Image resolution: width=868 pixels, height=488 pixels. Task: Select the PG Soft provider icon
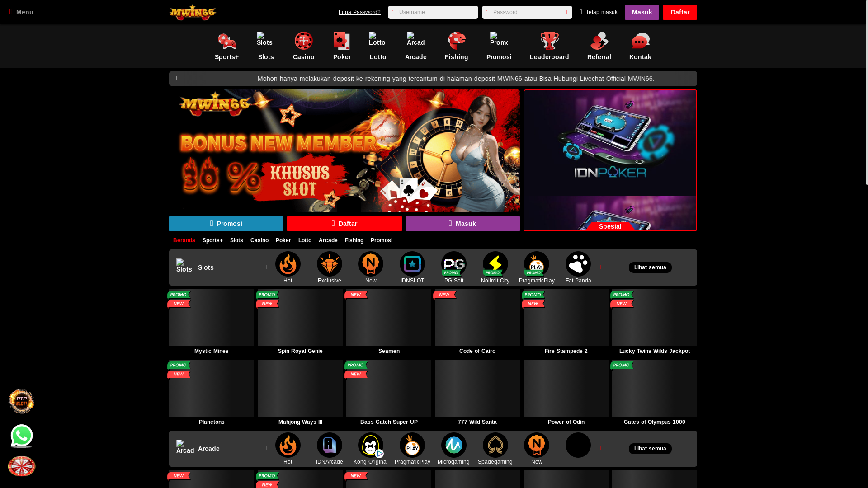click(454, 264)
